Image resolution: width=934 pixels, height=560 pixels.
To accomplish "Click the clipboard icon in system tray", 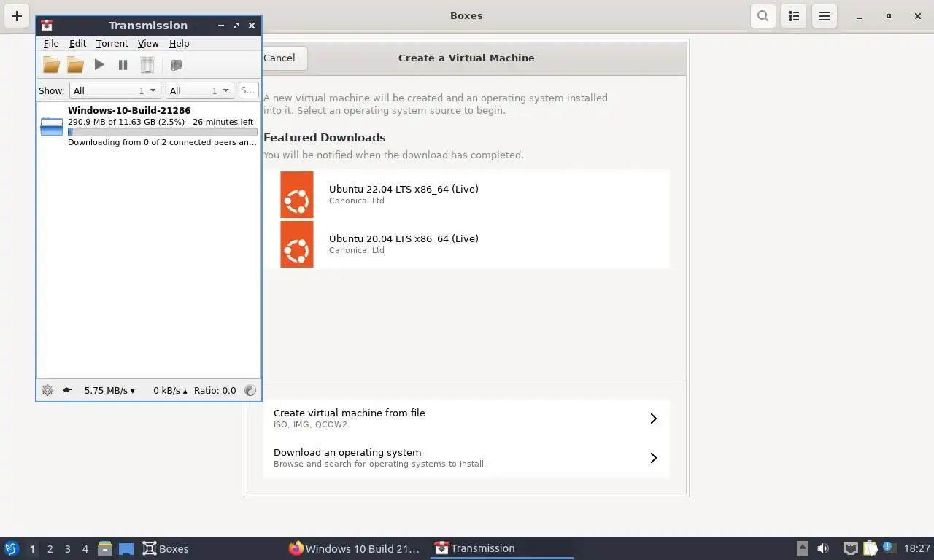I will pos(870,548).
